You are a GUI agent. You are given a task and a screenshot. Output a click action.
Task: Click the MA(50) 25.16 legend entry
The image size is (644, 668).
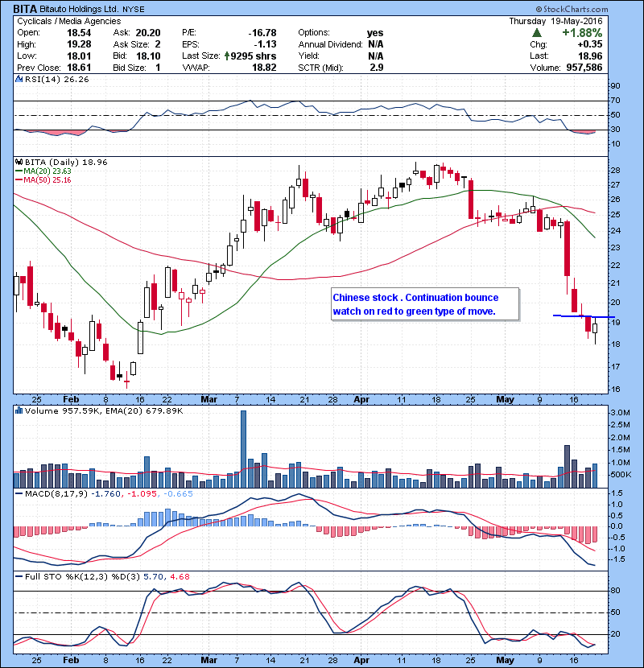point(43,179)
